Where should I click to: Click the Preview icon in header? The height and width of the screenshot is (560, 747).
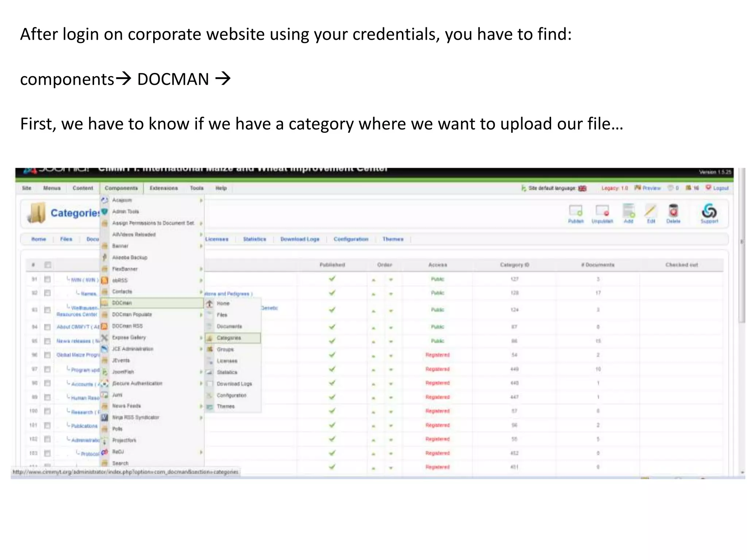click(x=638, y=188)
